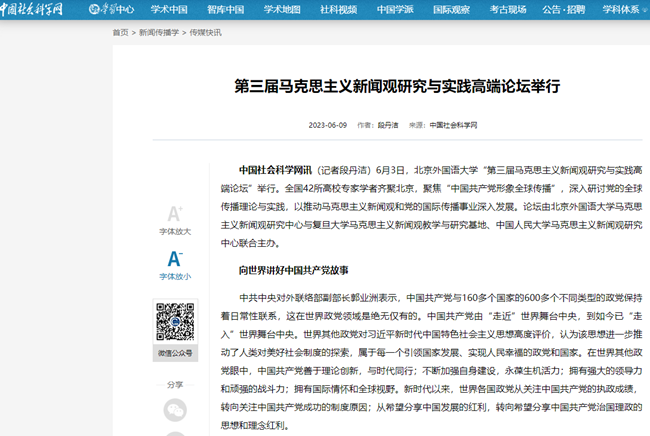This screenshot has height=436, width=650.
Task: Share article via WeChat icon
Action: 175,410
